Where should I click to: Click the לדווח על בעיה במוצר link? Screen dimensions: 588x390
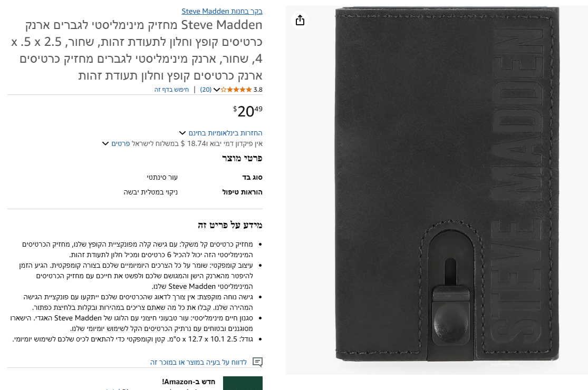tap(199, 362)
